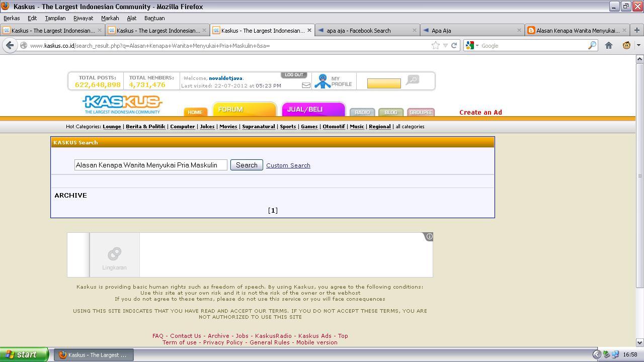The image size is (644, 362).
Task: Open the Music category
Action: coord(357,127)
